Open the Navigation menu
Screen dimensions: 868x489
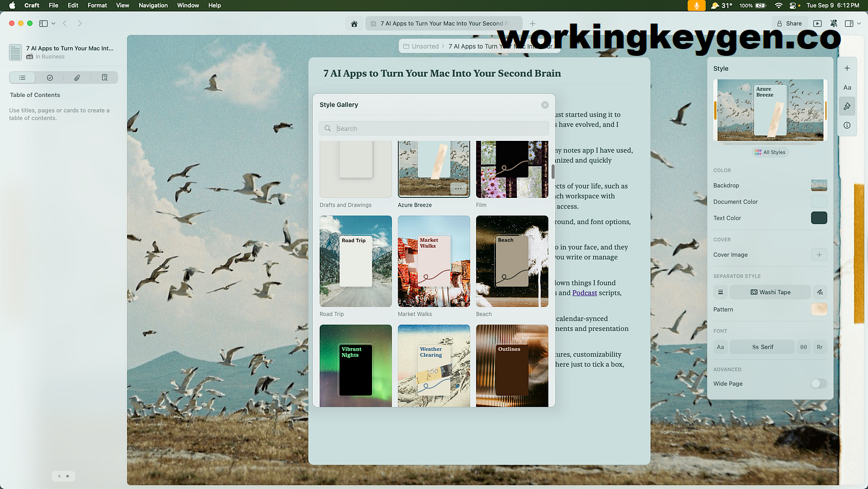(x=153, y=6)
